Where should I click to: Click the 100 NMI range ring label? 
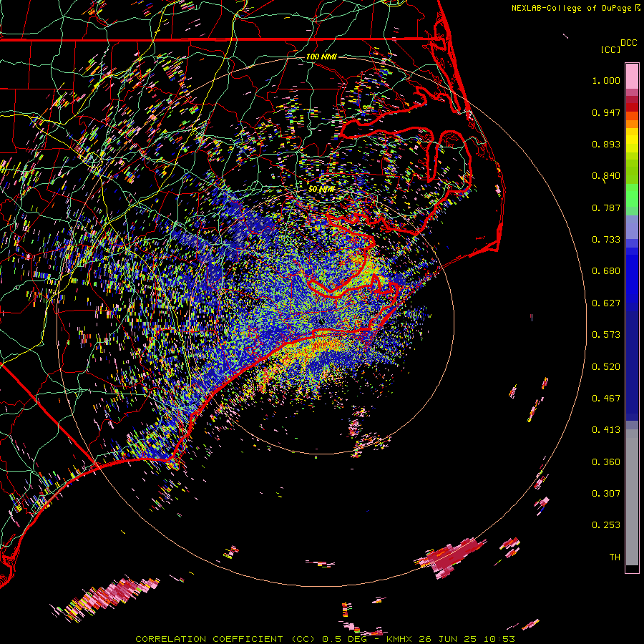pyautogui.click(x=321, y=57)
